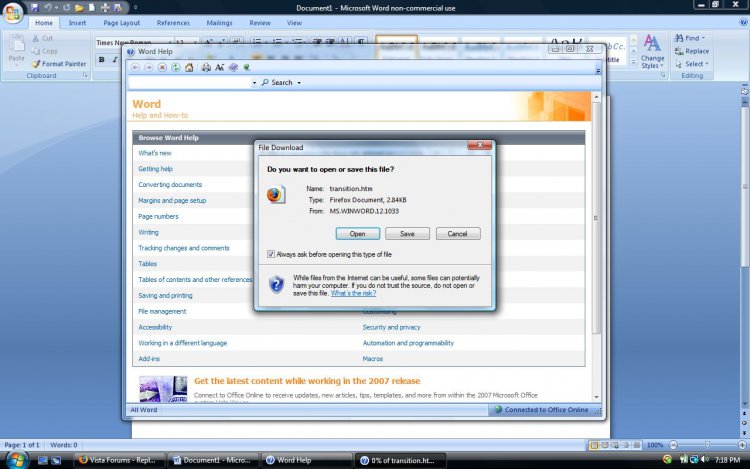Click the Format Painter tool

click(x=59, y=64)
